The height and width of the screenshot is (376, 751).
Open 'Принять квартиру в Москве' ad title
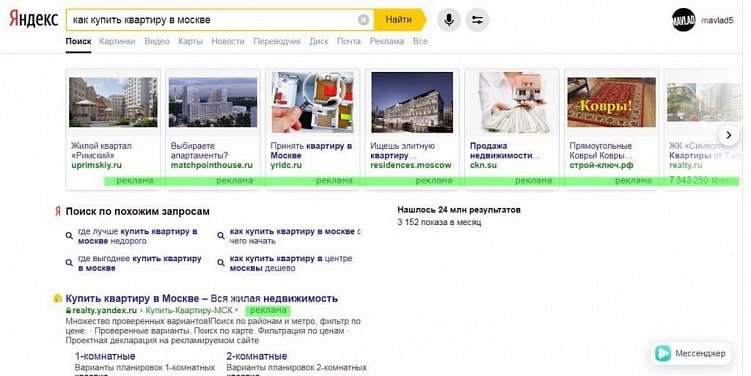coord(311,150)
